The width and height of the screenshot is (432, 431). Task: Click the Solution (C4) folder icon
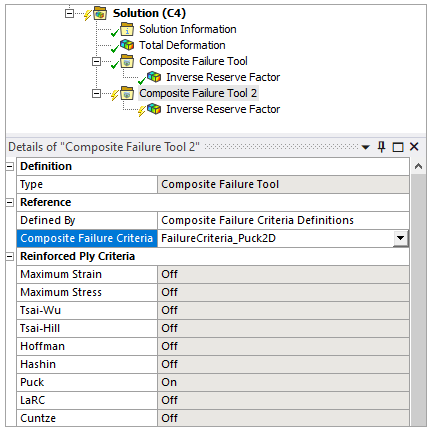(x=100, y=13)
